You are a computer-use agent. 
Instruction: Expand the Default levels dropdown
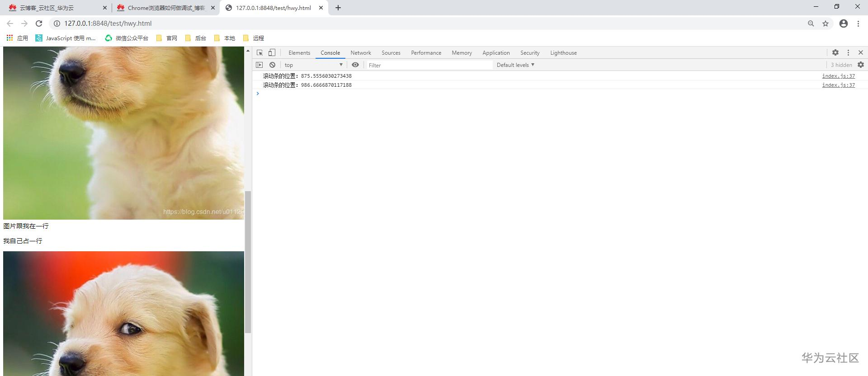(x=515, y=65)
